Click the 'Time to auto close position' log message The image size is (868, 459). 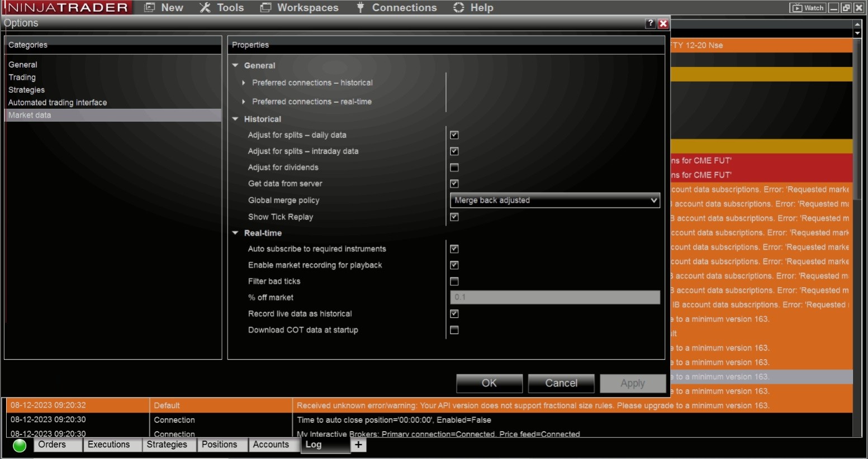coord(394,420)
